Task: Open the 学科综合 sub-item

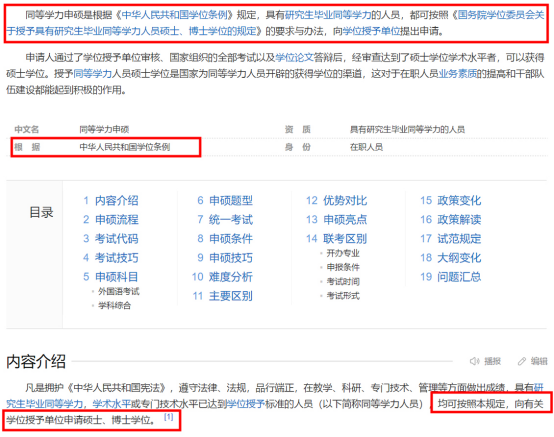Action: pyautogui.click(x=114, y=305)
